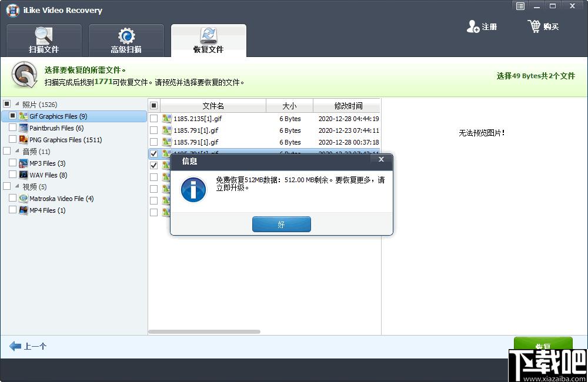Viewport: 588px width, 382px height.
Task: Click the Matroska Video File icon
Action: [24, 199]
